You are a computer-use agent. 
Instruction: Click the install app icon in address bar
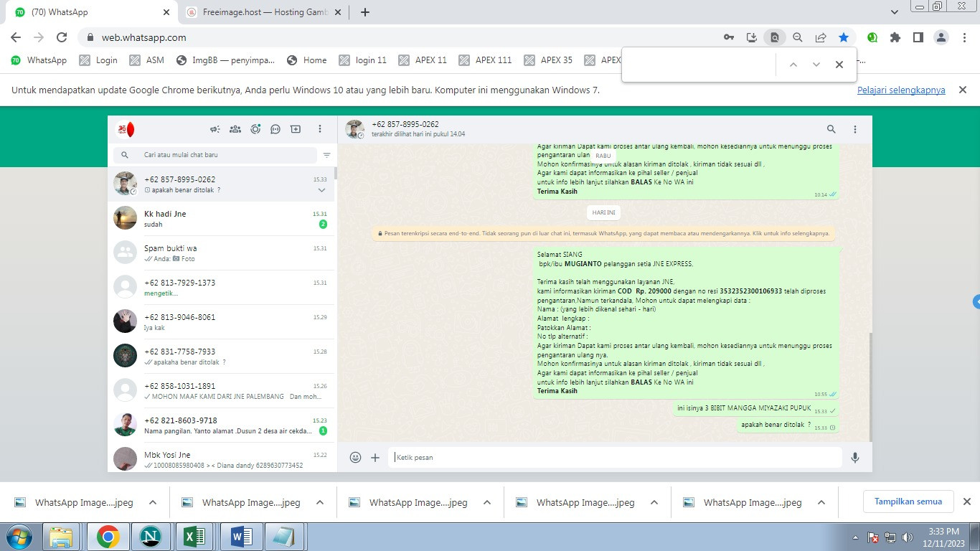(752, 37)
